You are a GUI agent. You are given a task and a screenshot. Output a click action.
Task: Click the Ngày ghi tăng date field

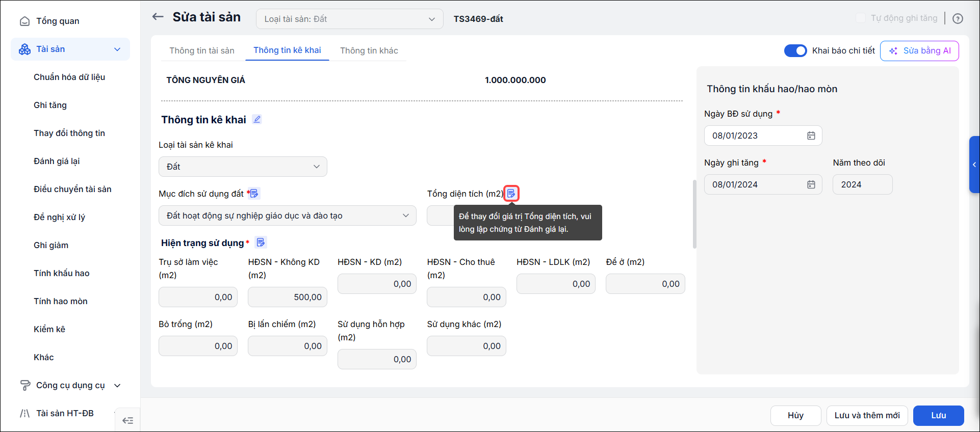pyautogui.click(x=763, y=184)
